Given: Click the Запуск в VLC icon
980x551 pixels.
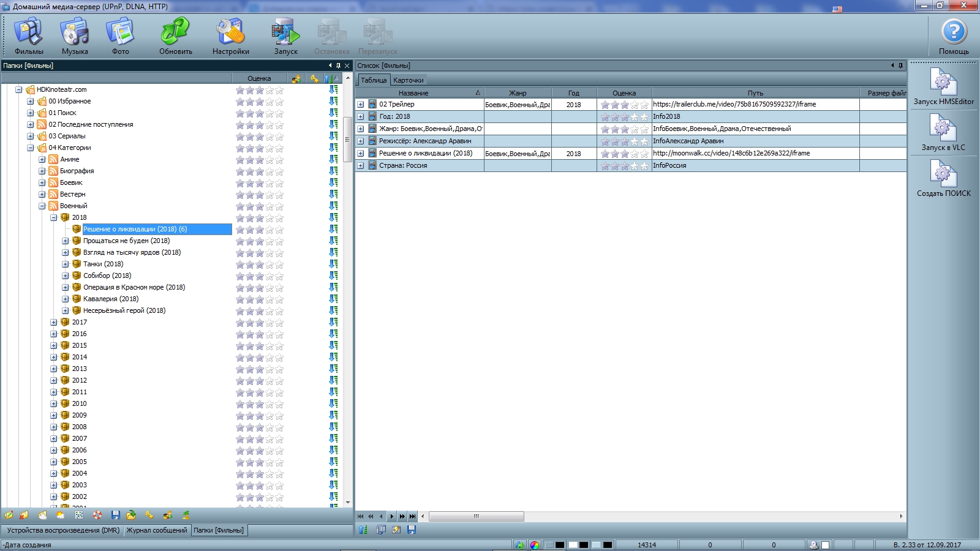Looking at the screenshot, I should coord(943,132).
